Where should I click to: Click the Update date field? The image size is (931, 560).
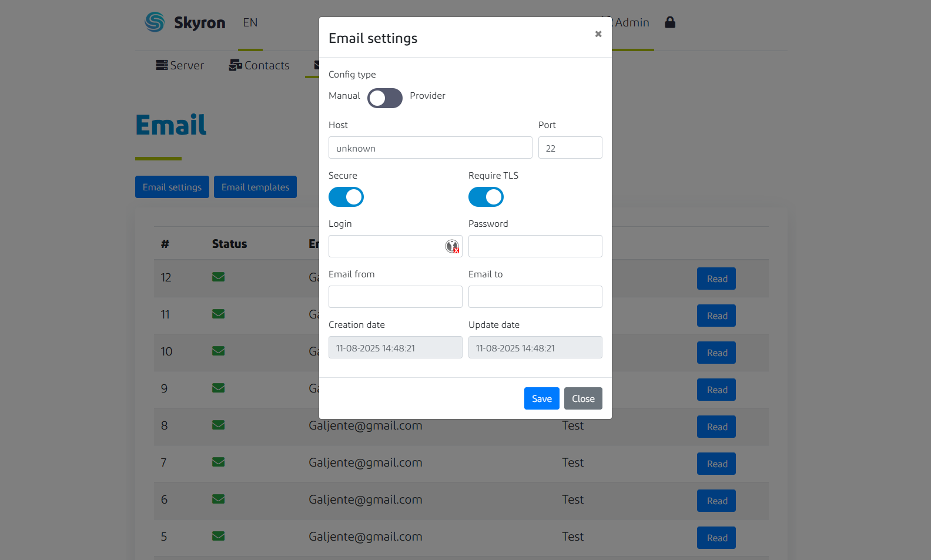coord(535,347)
